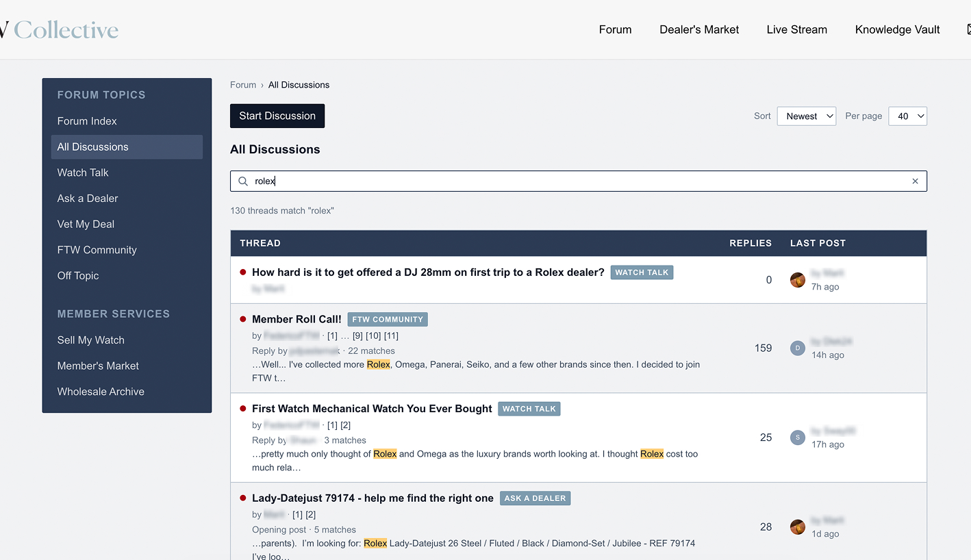Screen dimensions: 971x560
Task: Click the magnifier icon in the search box
Action: click(243, 181)
